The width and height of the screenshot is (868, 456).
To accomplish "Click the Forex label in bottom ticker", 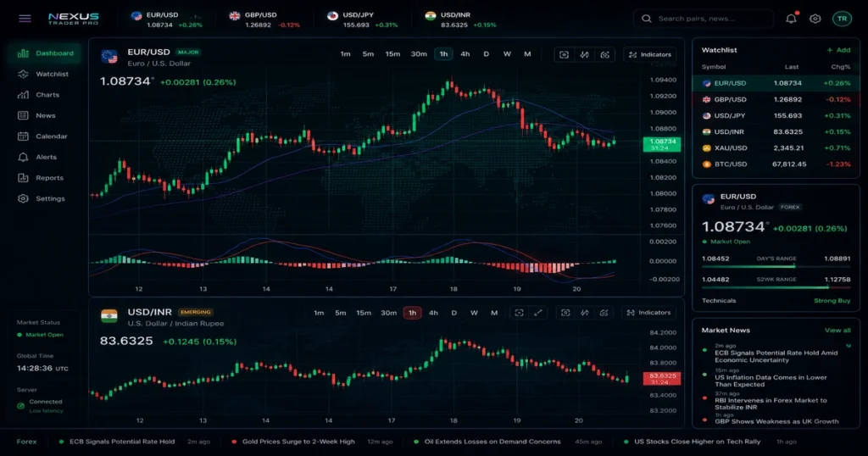I will (x=26, y=442).
